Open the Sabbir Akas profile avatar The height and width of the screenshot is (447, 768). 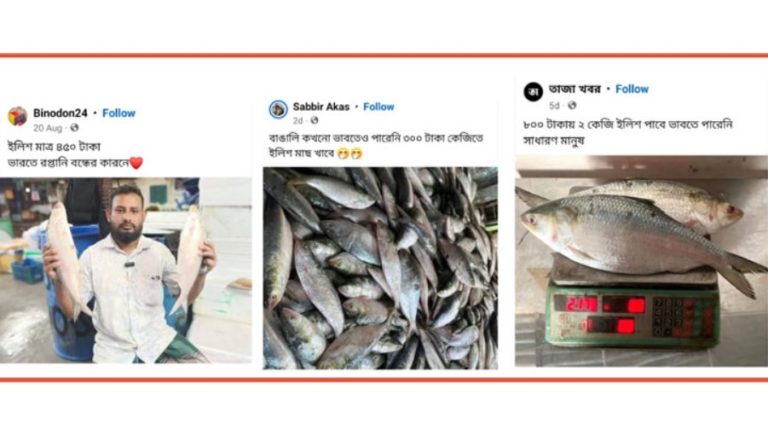tap(278, 109)
